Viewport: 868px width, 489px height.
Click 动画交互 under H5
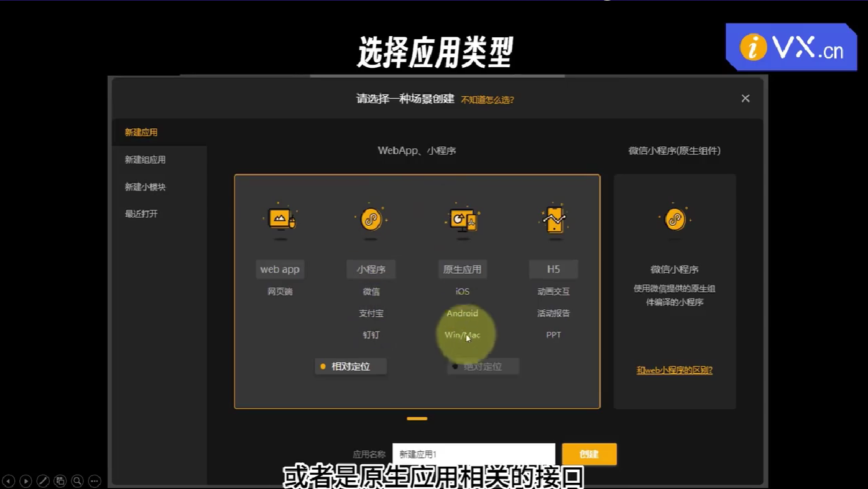553,292
